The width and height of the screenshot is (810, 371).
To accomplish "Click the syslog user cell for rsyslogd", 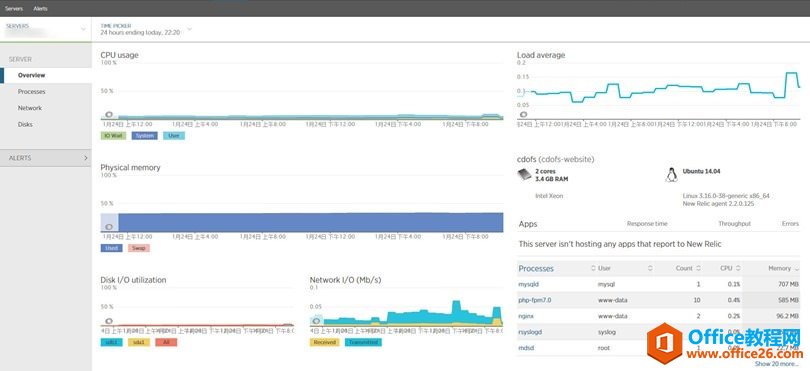I will pos(606,332).
